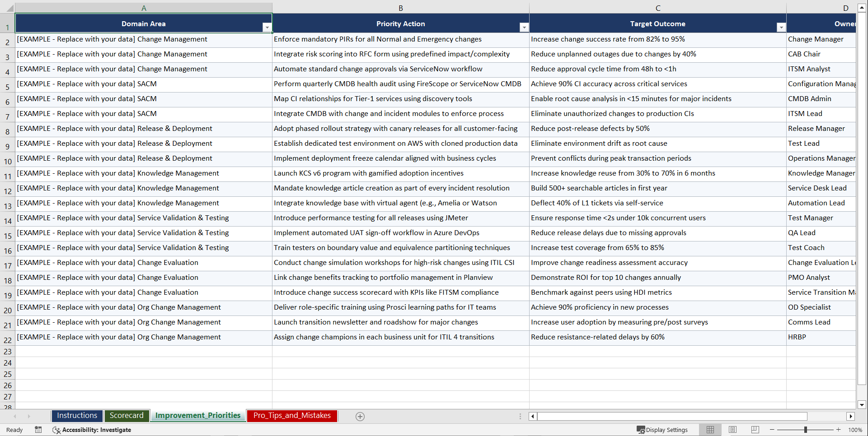Switch to the Instructions sheet tab

click(77, 416)
